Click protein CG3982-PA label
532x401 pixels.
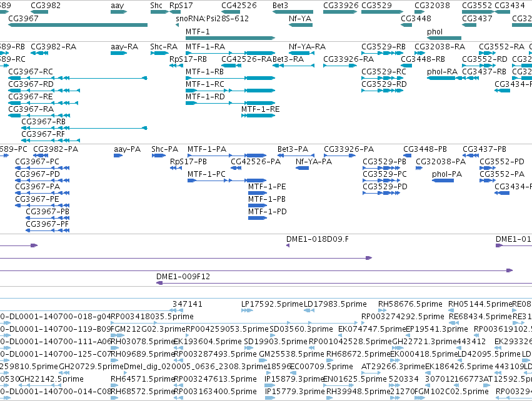(56, 149)
